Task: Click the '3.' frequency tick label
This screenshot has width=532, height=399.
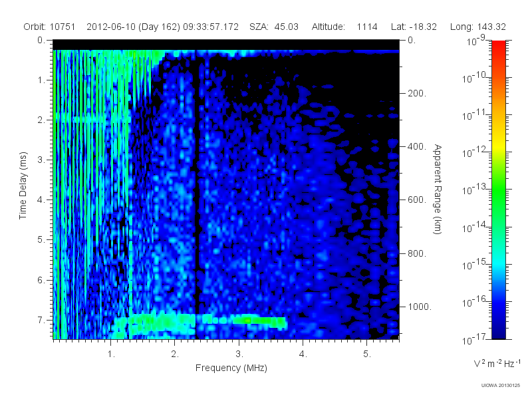Action: click(239, 354)
